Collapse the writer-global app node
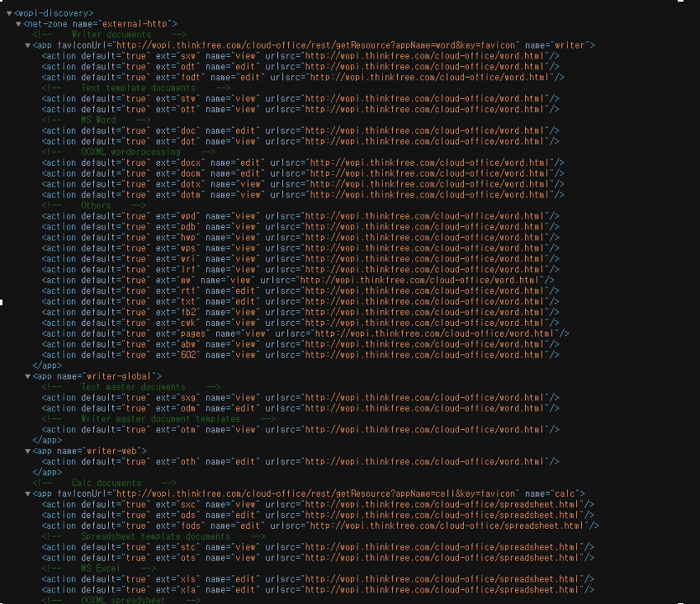This screenshot has height=604, width=700. coord(28,376)
